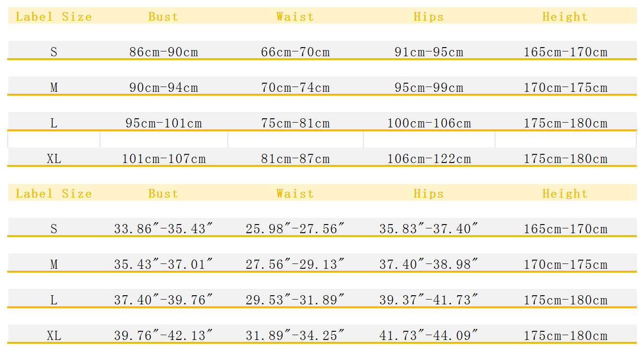
Task: Select the 106cm-122cm hips measurement
Action: 429,159
